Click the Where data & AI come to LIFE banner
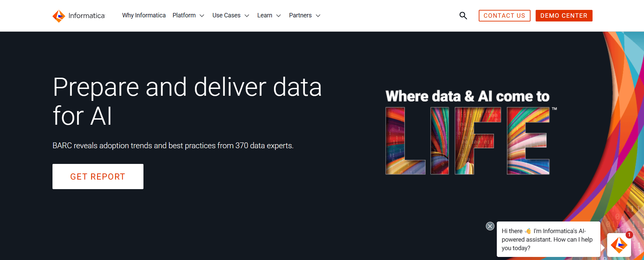The image size is (644, 260). 471,132
